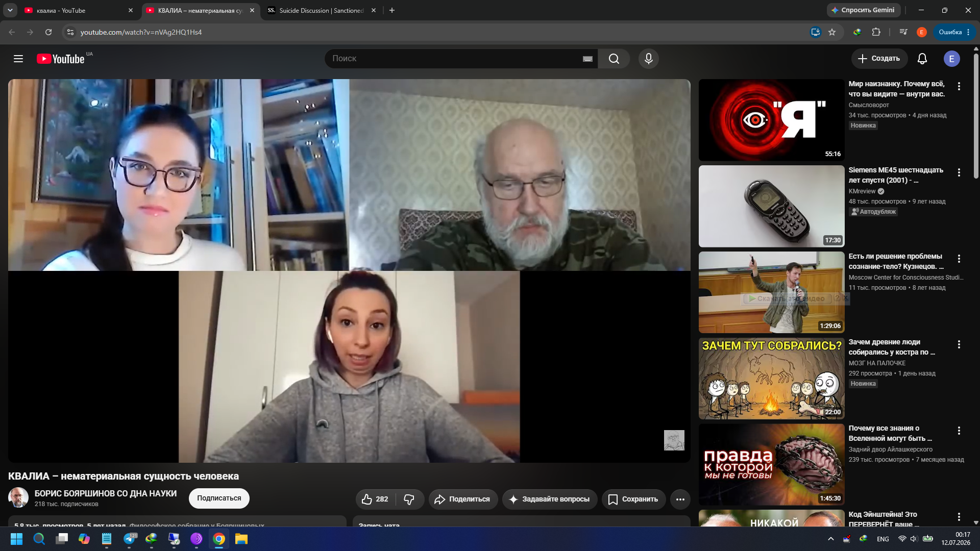Show hidden system tray icons
Viewport: 980px width, 551px height.
tap(831, 539)
